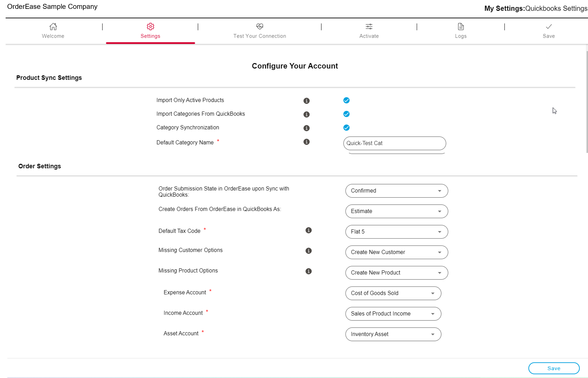Switch to the Settings tab
This screenshot has width=588, height=378.
click(x=150, y=30)
